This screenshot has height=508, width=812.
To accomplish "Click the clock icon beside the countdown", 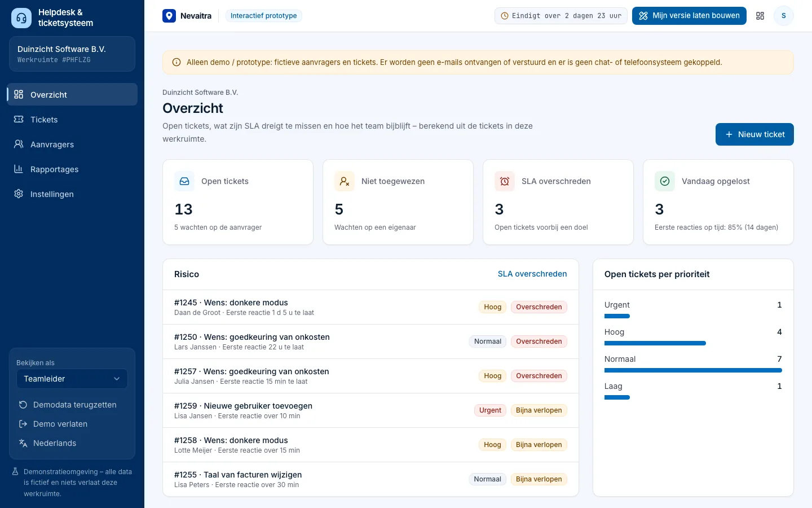I will tap(505, 16).
